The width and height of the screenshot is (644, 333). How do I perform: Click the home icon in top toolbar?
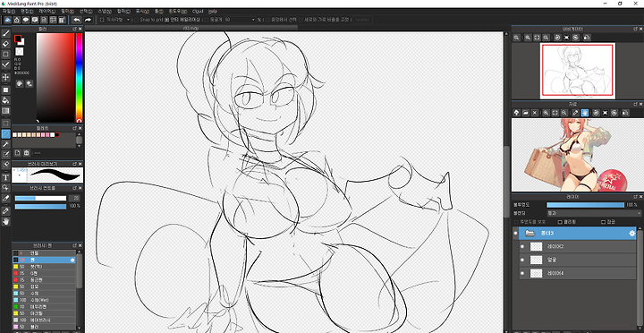coord(16,20)
